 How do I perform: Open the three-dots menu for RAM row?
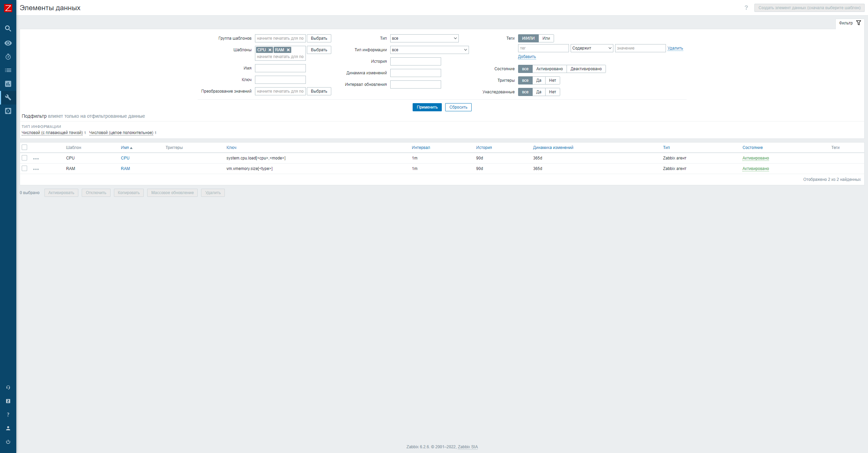point(36,169)
